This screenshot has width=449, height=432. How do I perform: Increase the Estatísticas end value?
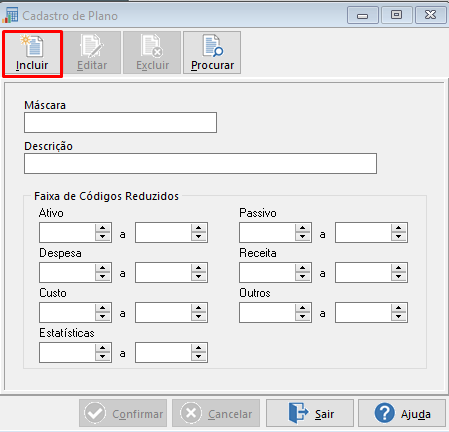click(199, 348)
